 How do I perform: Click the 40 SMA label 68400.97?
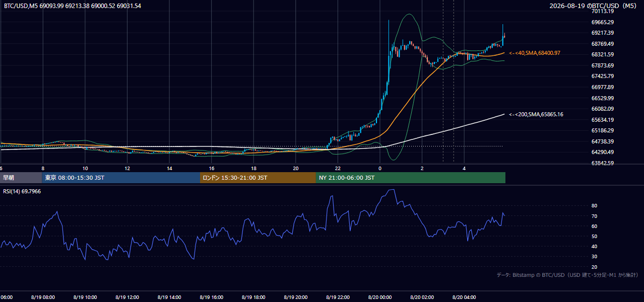pyautogui.click(x=535, y=53)
